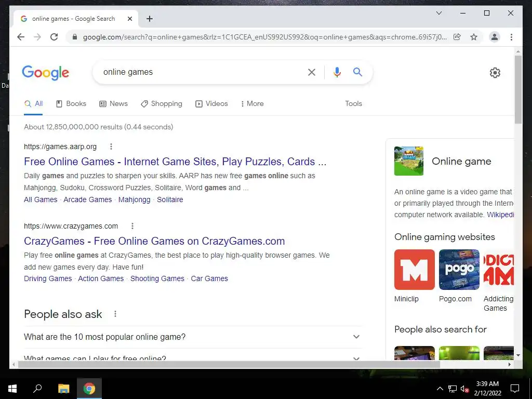Switch to the Shopping tab

[x=162, y=104]
